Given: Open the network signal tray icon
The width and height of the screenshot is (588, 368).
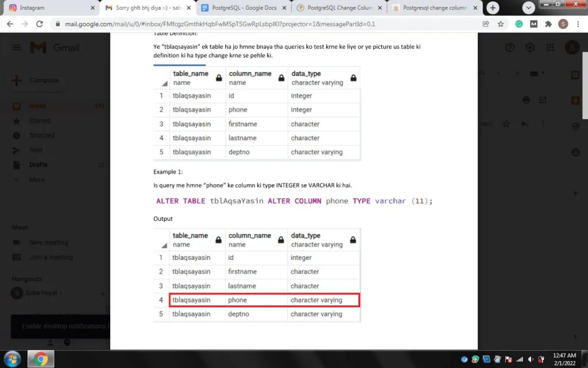Looking at the screenshot, I should 519,359.
